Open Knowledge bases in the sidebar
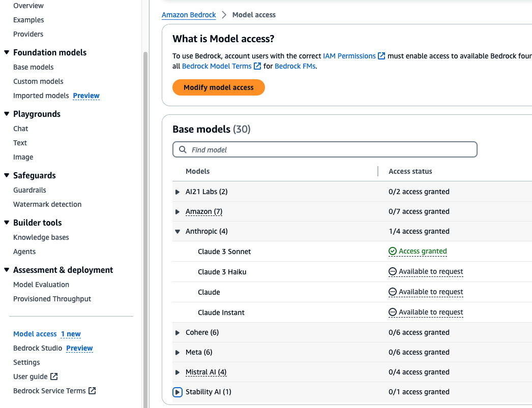Viewport: 532px width, 408px height. pos(41,237)
